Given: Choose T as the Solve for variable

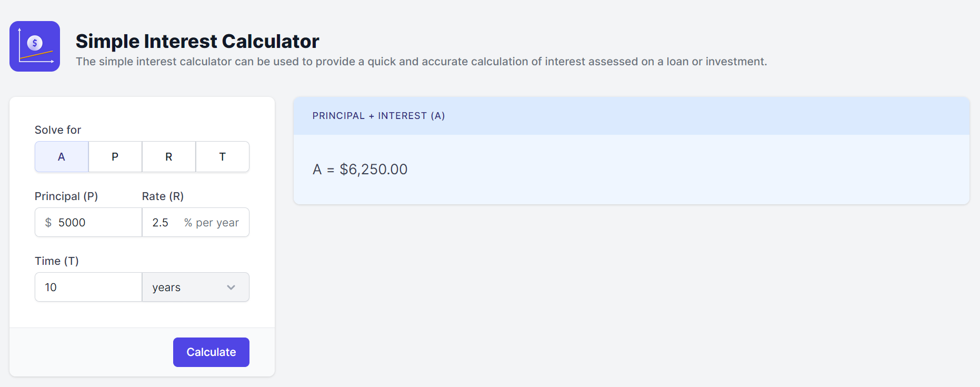Looking at the screenshot, I should click(x=223, y=157).
